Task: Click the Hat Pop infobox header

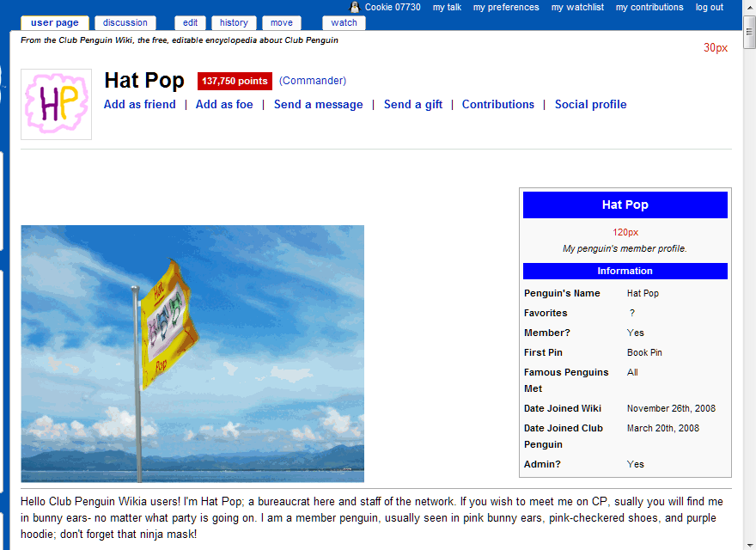Action: 625,205
